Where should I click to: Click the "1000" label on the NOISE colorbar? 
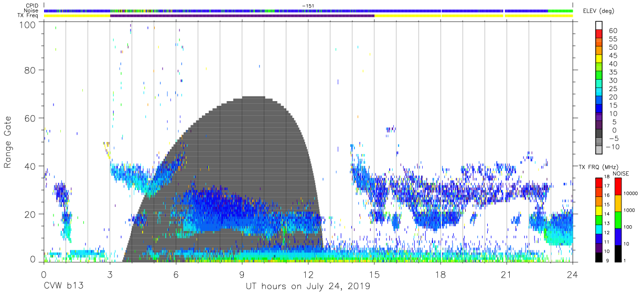pos(630,210)
